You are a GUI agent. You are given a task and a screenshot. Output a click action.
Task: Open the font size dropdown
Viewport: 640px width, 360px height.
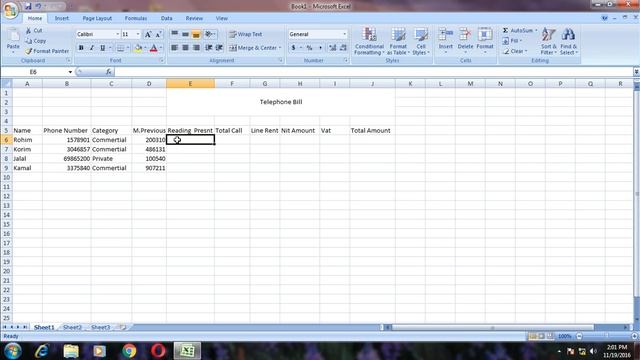point(138,34)
